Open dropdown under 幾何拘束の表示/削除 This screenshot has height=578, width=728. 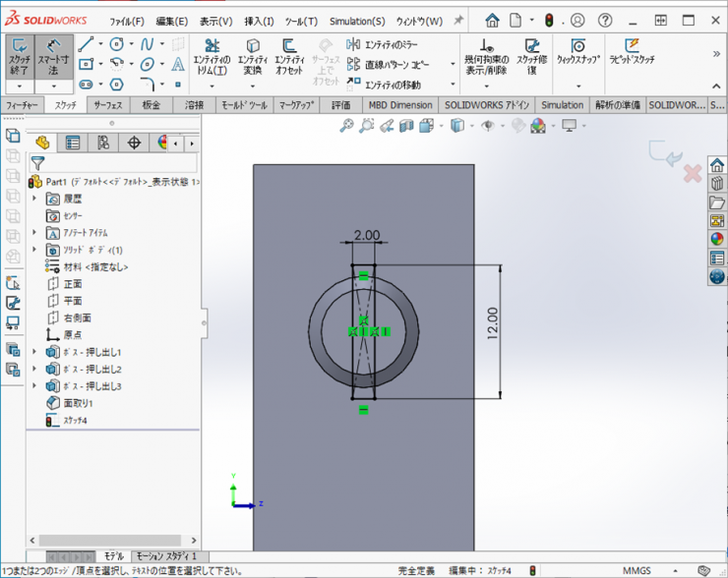pos(486,87)
